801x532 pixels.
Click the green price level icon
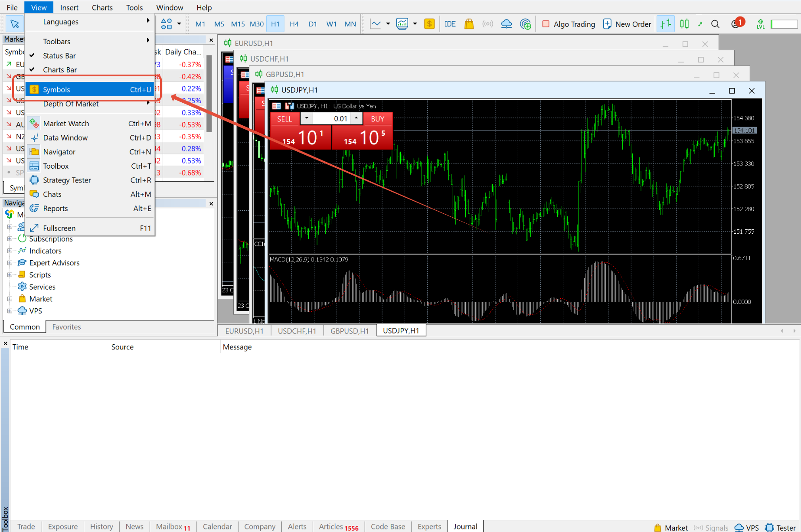[x=760, y=24]
